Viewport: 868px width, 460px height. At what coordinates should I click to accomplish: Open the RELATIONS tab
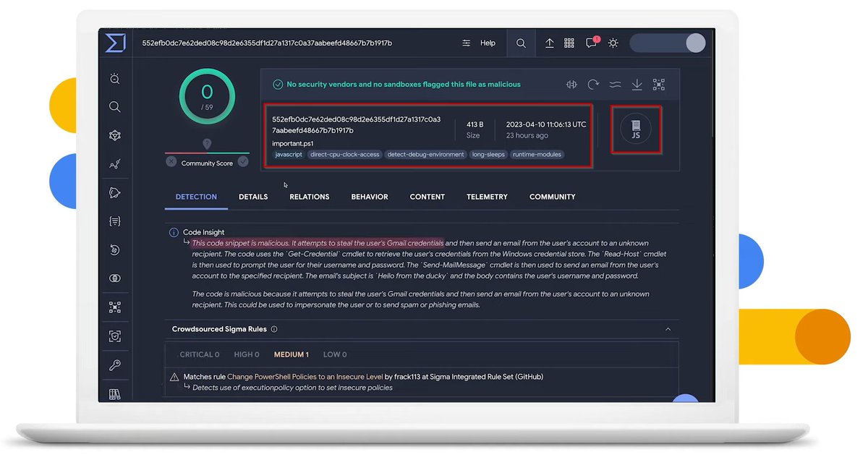tap(310, 197)
